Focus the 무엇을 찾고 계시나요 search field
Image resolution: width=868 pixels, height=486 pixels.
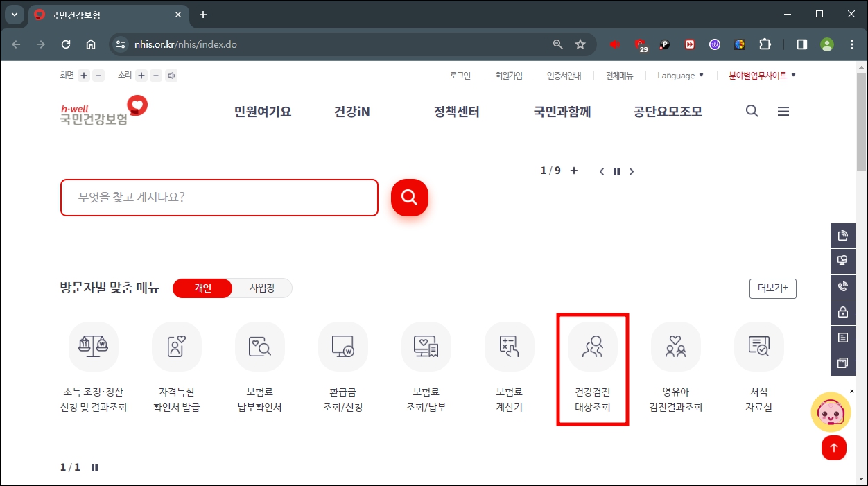(x=219, y=198)
